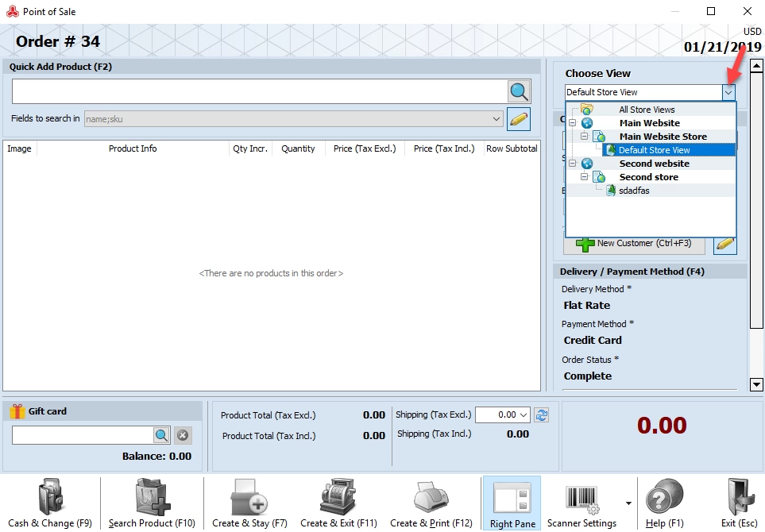This screenshot has height=532, width=765.
Task: Select the sdadfas store view
Action: click(x=634, y=191)
